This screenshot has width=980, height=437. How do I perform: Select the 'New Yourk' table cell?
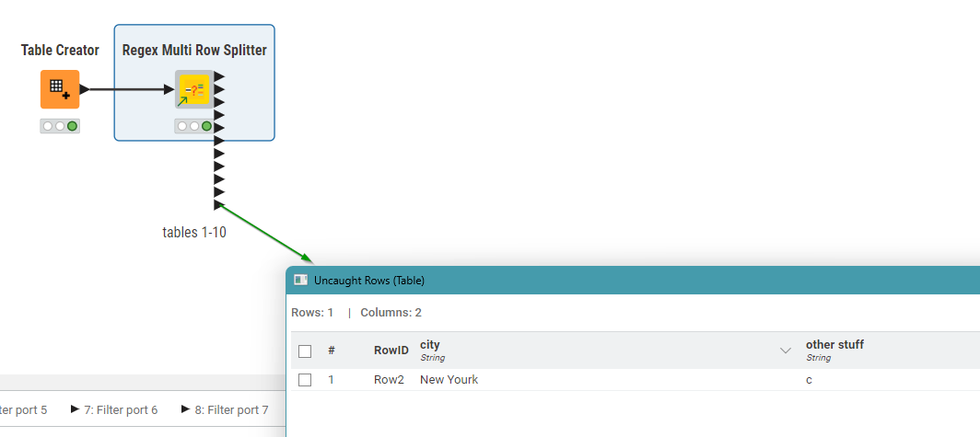[449, 379]
